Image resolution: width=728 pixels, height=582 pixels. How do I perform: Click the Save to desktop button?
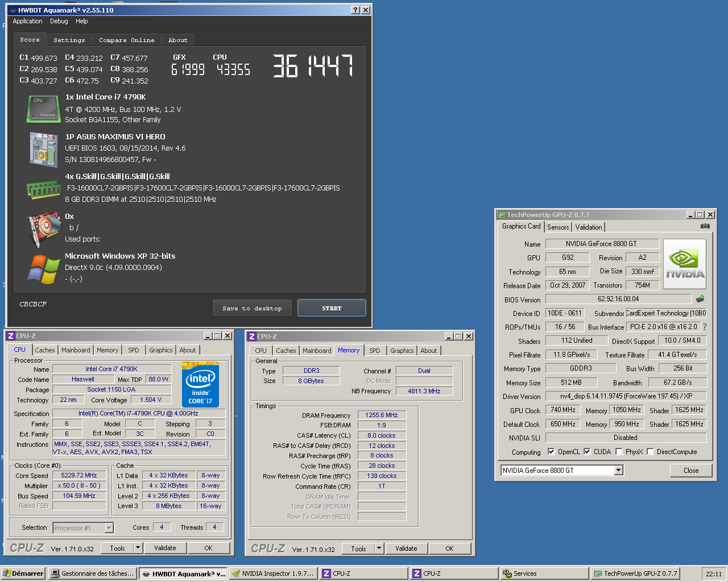(x=252, y=308)
